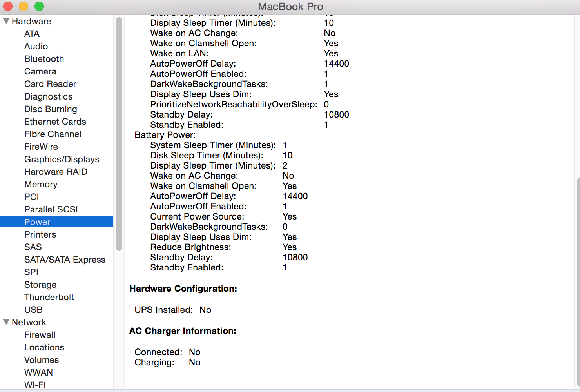This screenshot has height=392, width=580.
Task: Select Hardware RAID in the sidebar
Action: click(56, 172)
